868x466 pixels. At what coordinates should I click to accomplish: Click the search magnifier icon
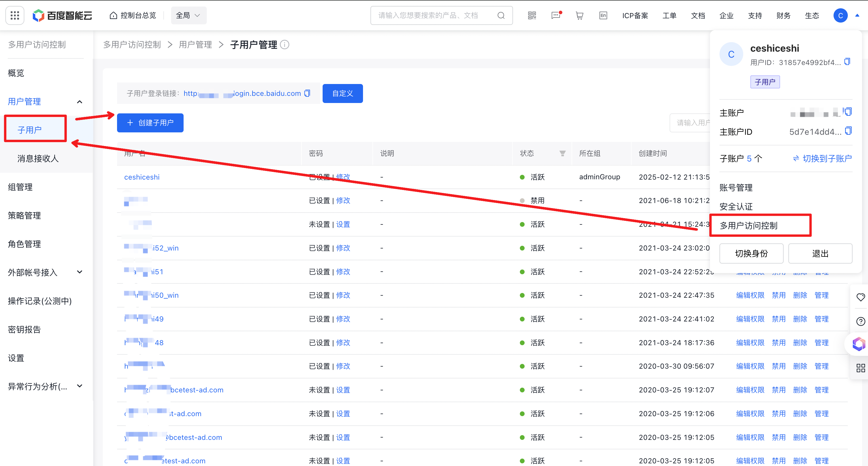[501, 15]
